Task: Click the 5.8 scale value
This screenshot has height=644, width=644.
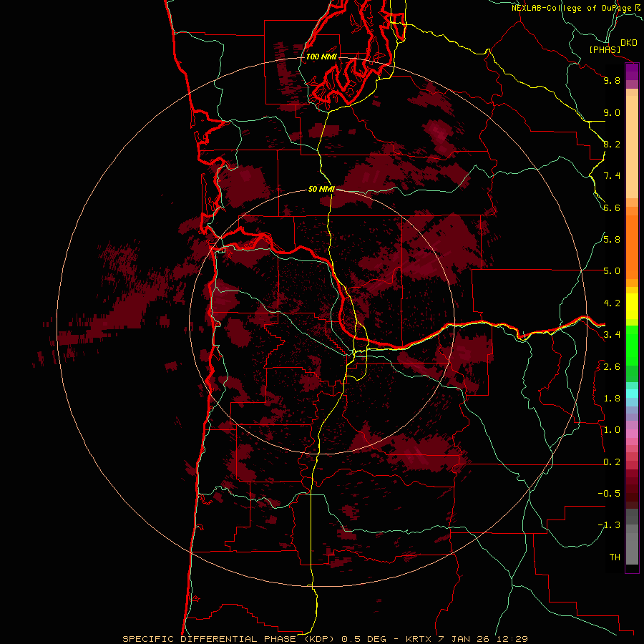Action: click(612, 240)
